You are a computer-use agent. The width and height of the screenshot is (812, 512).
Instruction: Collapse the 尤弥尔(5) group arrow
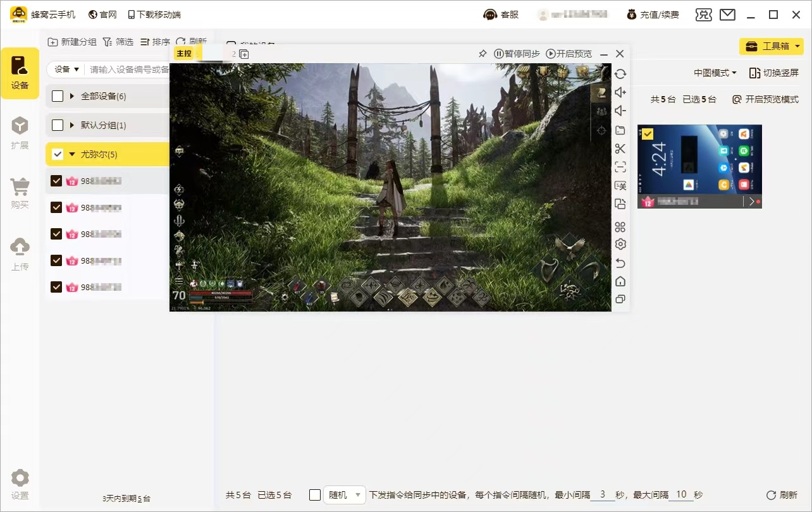coord(72,154)
